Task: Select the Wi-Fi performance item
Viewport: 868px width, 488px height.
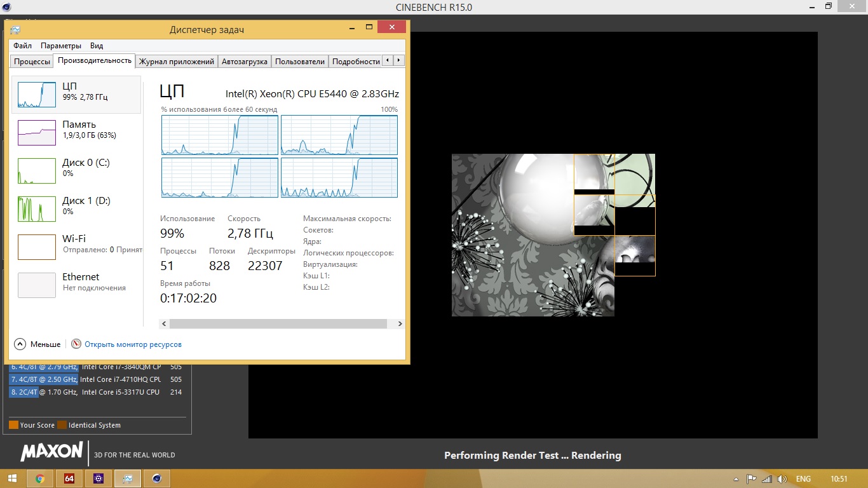Action: (76, 247)
